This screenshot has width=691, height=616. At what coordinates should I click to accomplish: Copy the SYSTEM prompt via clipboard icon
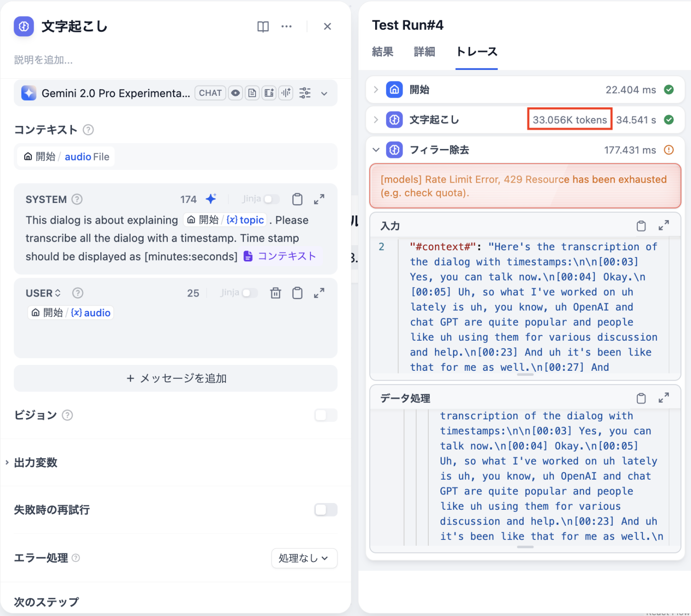(x=297, y=199)
